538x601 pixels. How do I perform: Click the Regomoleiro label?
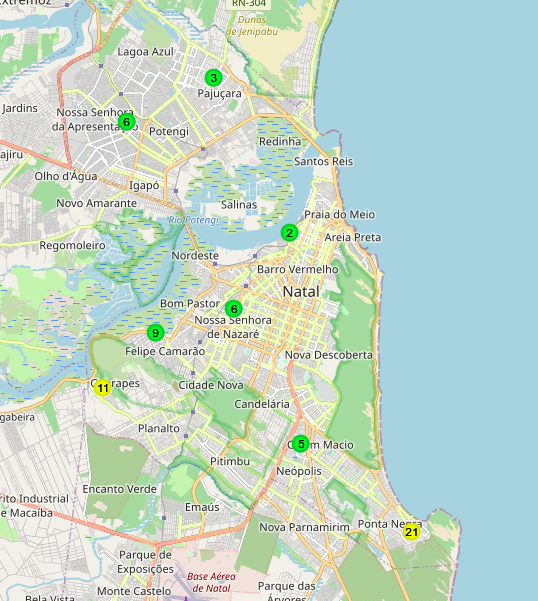pyautogui.click(x=72, y=246)
